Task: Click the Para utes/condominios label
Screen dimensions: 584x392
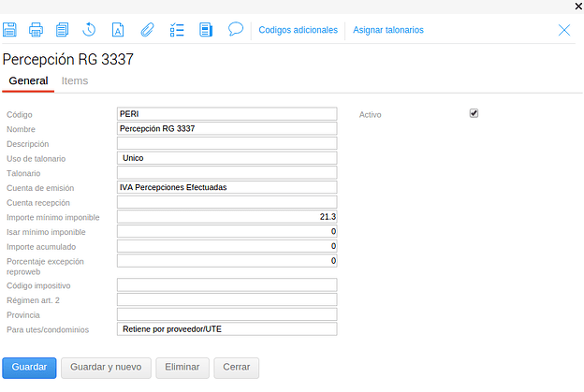Action: click(x=48, y=330)
